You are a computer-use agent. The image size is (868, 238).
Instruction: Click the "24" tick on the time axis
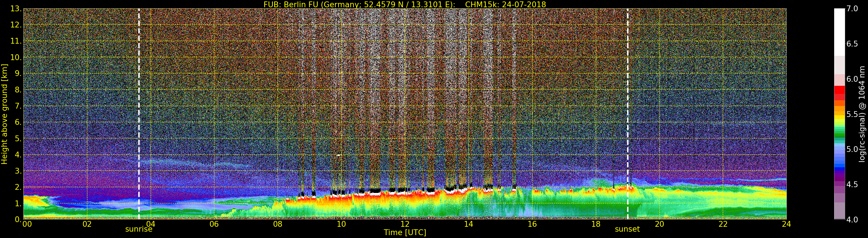coord(786,224)
